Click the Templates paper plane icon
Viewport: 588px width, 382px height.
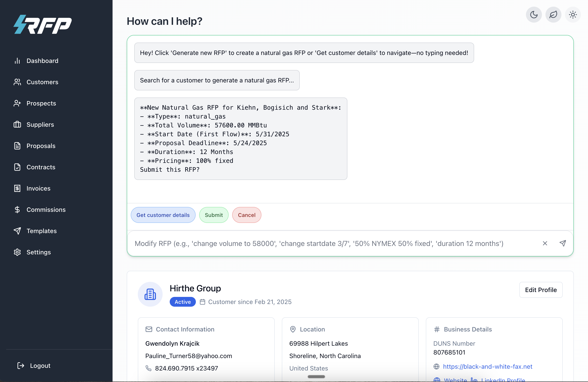click(17, 231)
